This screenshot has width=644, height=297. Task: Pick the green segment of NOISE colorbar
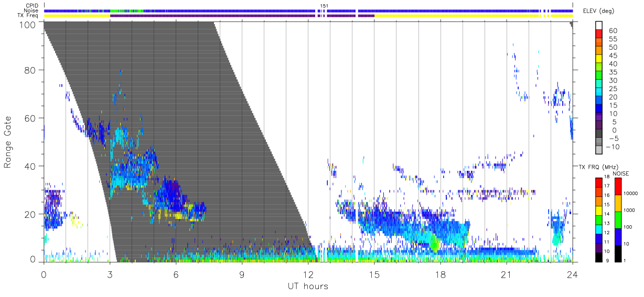(618, 219)
